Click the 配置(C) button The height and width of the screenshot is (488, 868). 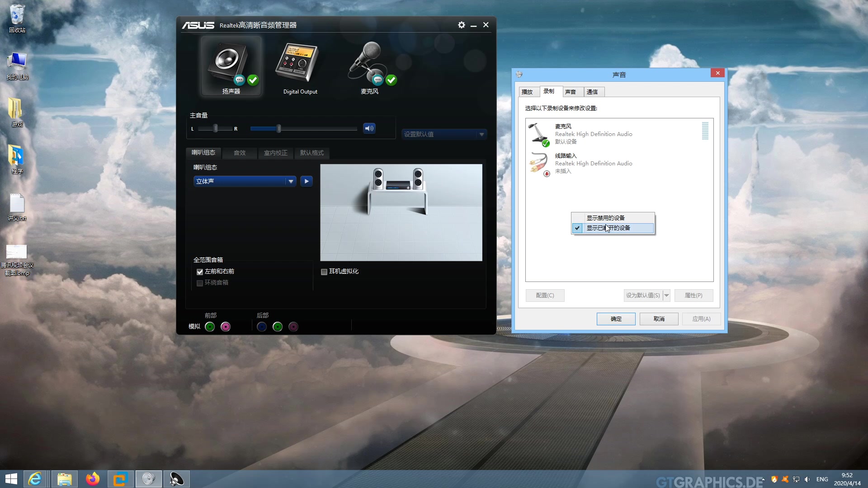coord(545,296)
